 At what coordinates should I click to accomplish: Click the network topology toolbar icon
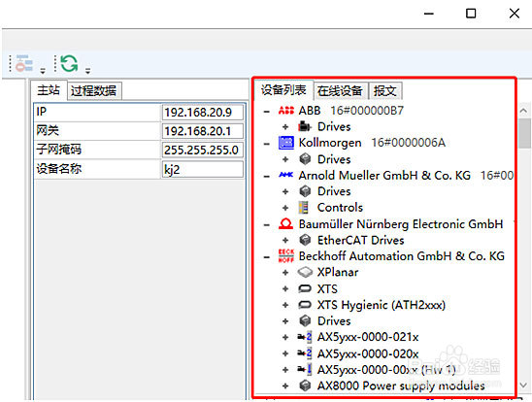(x=23, y=63)
